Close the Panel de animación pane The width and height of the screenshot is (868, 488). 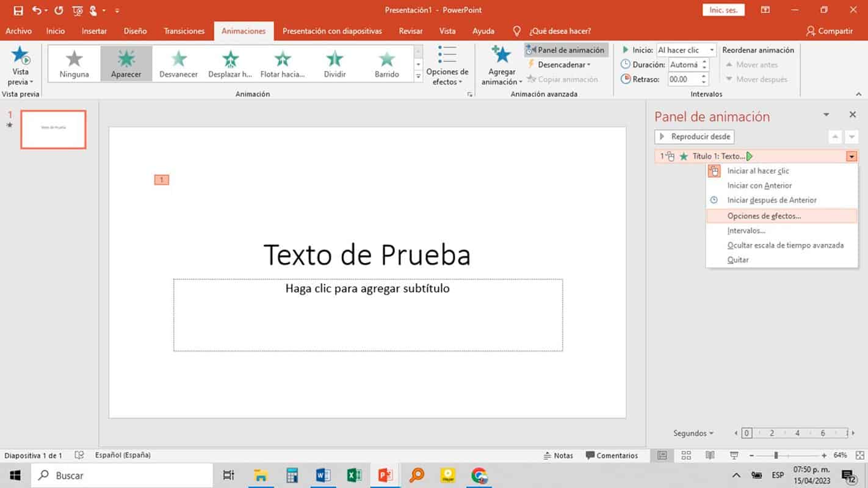pyautogui.click(x=853, y=115)
